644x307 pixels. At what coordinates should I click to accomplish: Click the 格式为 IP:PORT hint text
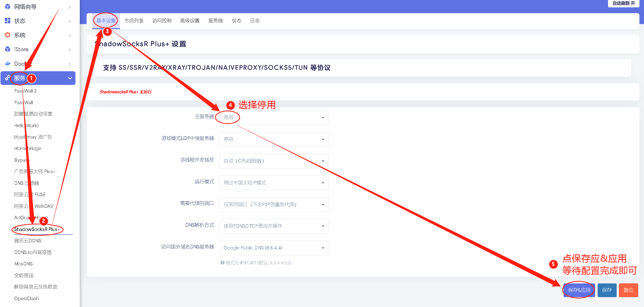coord(258,263)
